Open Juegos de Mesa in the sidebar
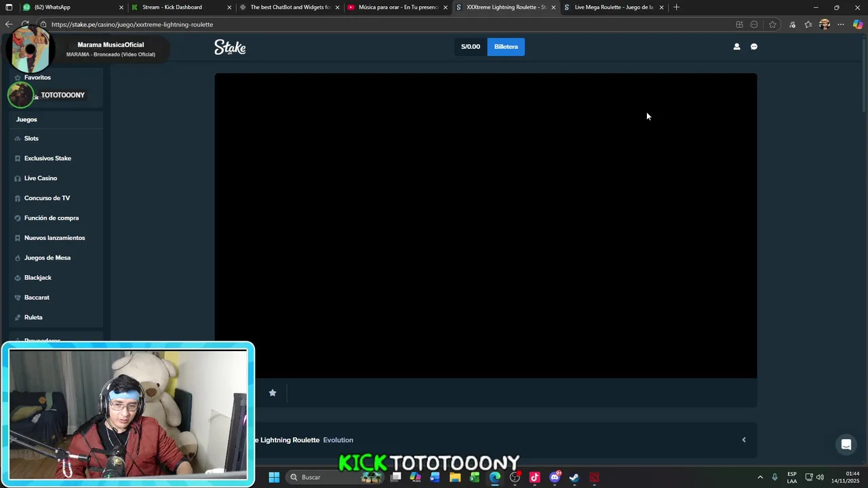This screenshot has height=488, width=868. pos(56,258)
